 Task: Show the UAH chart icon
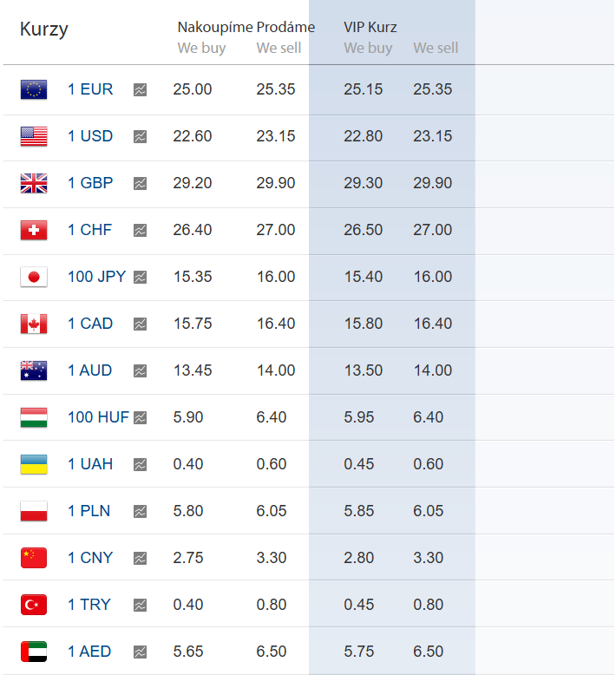[140, 465]
